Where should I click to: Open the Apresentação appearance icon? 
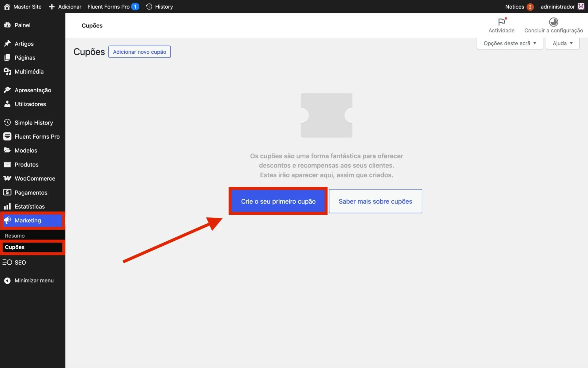(7, 90)
